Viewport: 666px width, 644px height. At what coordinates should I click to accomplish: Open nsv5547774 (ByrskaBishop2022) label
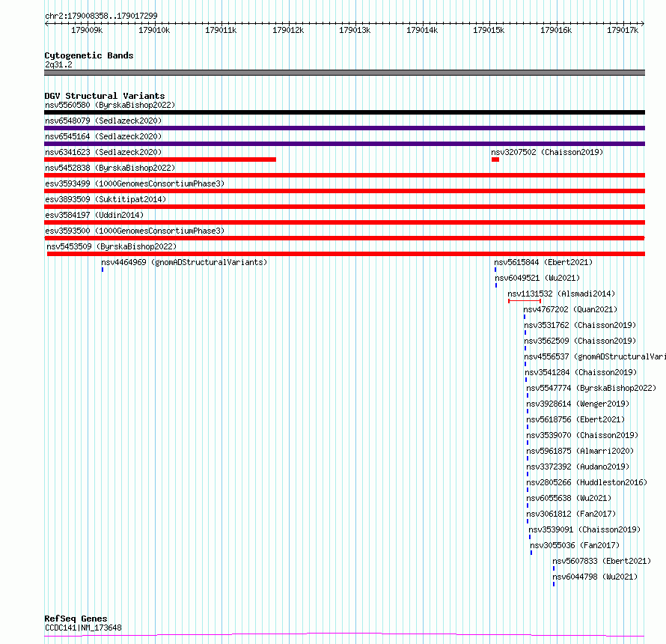click(591, 388)
